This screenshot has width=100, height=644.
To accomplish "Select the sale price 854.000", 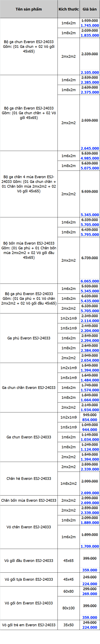I will tap(90, 420).
